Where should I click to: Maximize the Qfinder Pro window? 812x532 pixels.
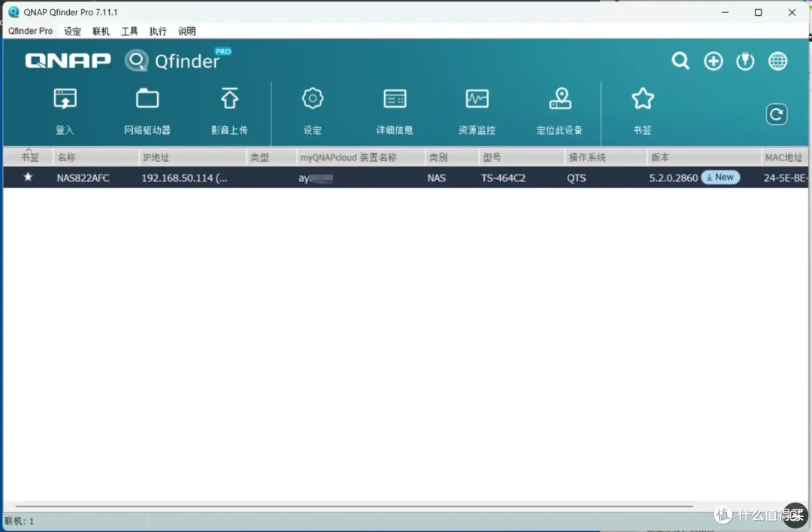click(x=758, y=13)
